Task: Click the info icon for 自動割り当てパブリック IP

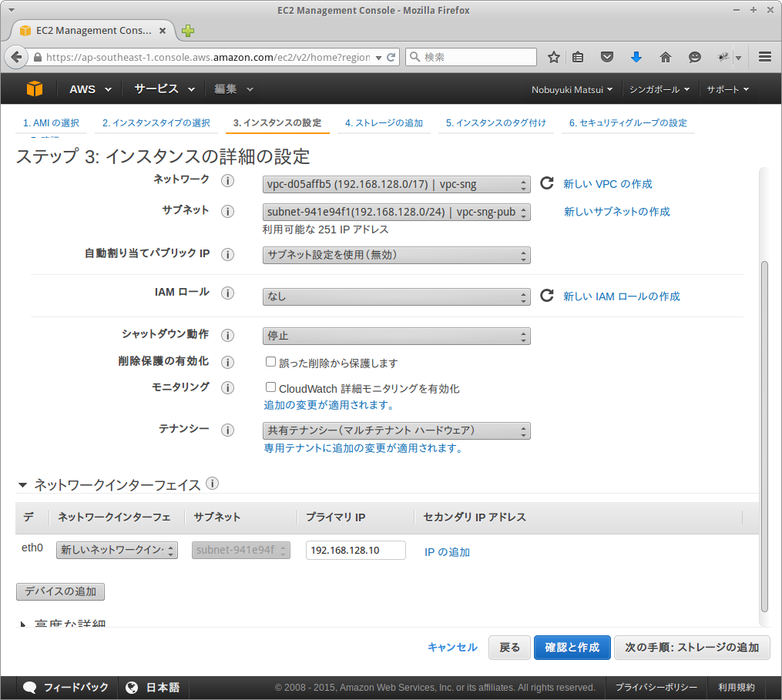Action: coord(228,254)
